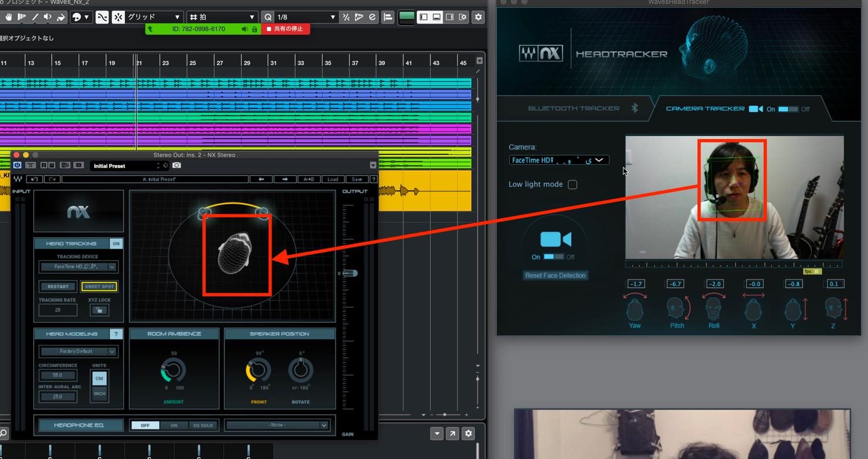The width and height of the screenshot is (868, 459).
Task: Click the output gain slider handle
Action: click(x=350, y=274)
